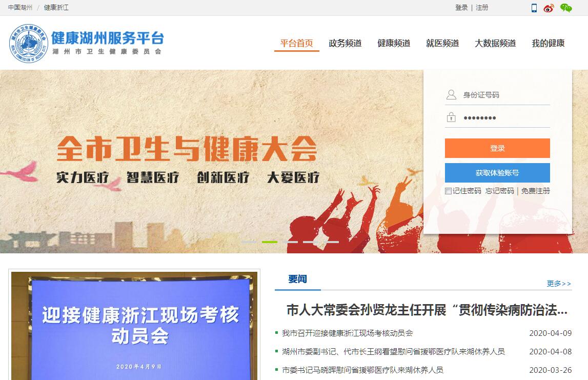Viewport: 588px width, 380px height.
Task: Open the mobile phone icon in top bar
Action: pos(534,8)
